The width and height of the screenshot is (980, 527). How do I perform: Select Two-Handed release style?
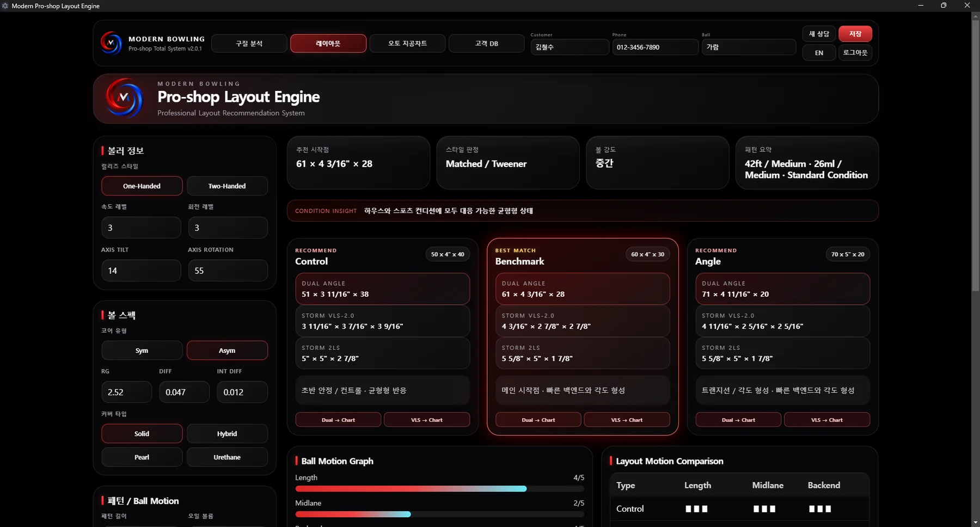tap(227, 186)
